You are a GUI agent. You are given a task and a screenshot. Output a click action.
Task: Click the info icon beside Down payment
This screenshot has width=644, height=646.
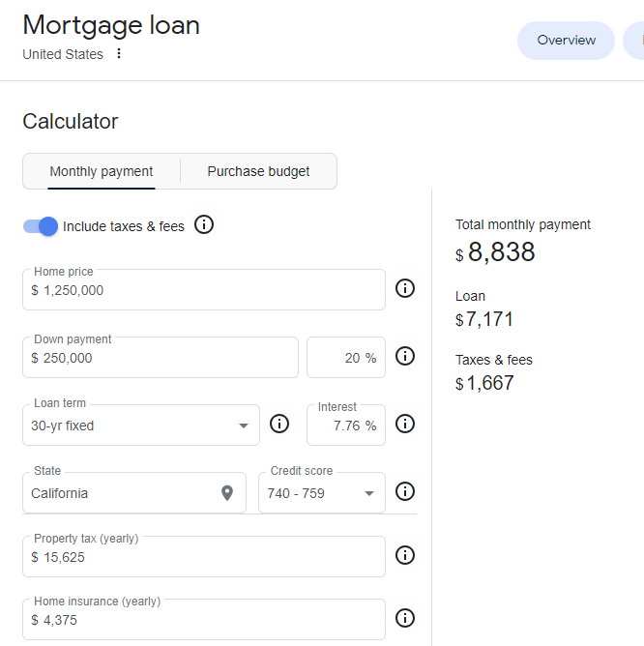tap(405, 356)
